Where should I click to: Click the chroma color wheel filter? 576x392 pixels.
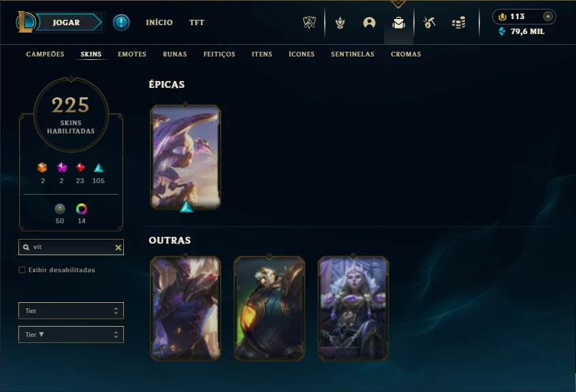coord(82,209)
